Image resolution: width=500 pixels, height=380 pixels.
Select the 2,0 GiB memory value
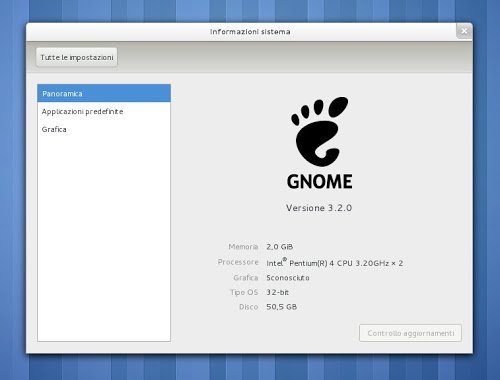[280, 247]
